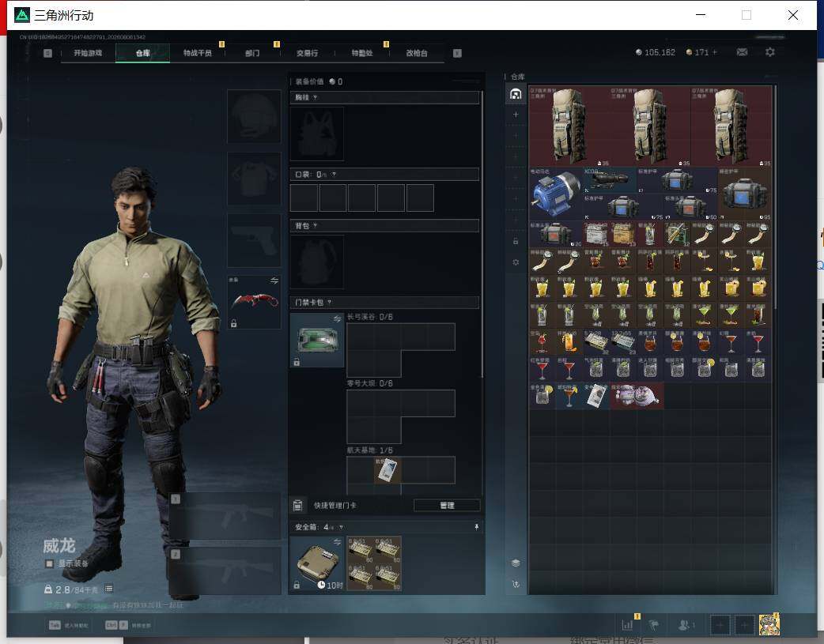The height and width of the screenshot is (644, 824).
Task: Click the 管理 button
Action: 448,506
